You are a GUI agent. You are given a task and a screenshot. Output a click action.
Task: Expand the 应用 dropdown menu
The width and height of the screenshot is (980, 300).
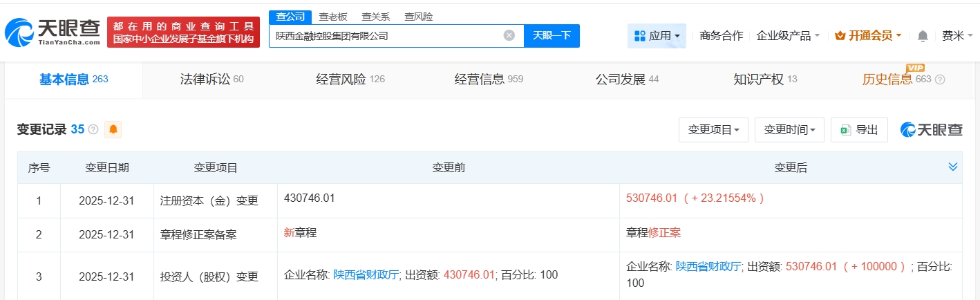pos(657,35)
